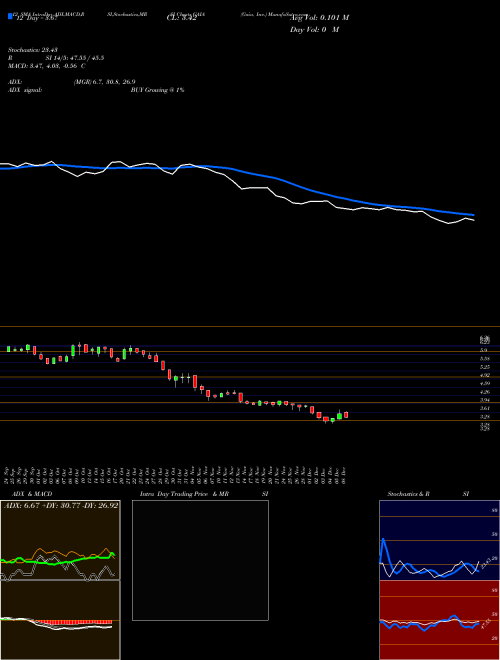Click the 'CL: 3.42' closing price label
Image resolution: width=500 pixels, height=660 pixels.
[x=181, y=18]
